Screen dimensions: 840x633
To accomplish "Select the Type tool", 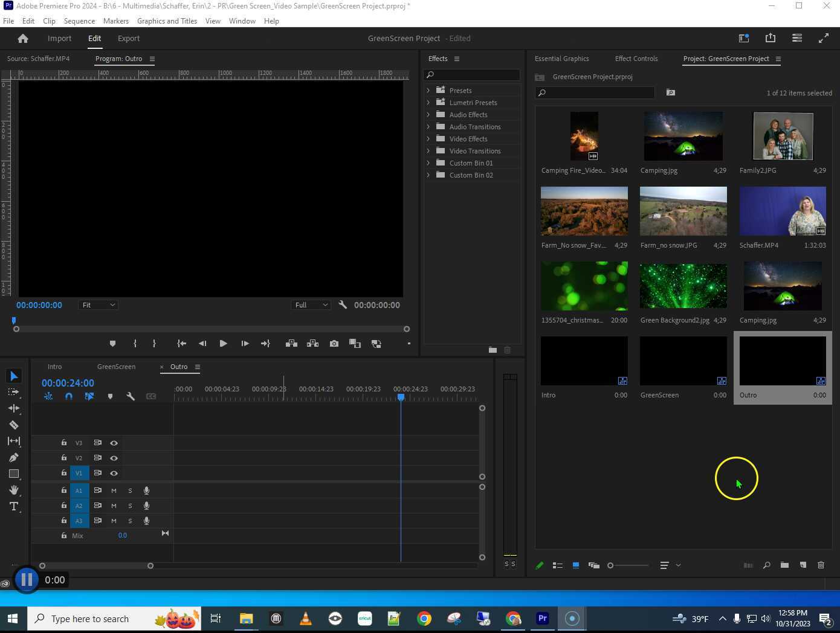I will coord(14,506).
